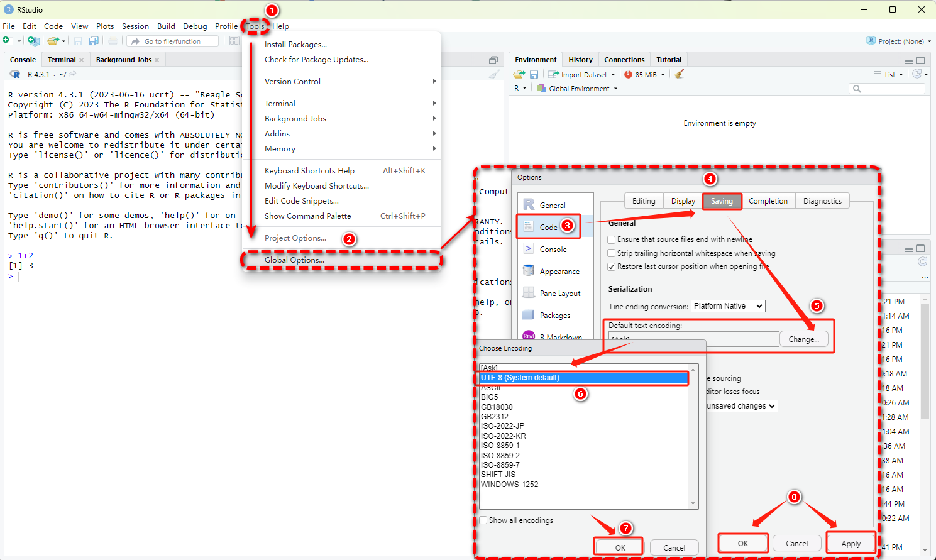Maximize the Environment pane
936x560 pixels.
pyautogui.click(x=920, y=60)
